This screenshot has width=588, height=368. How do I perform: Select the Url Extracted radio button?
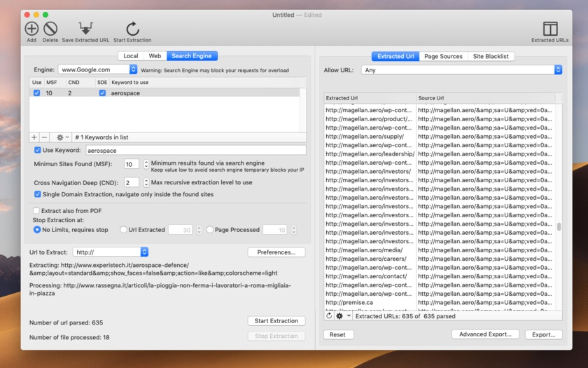point(123,229)
